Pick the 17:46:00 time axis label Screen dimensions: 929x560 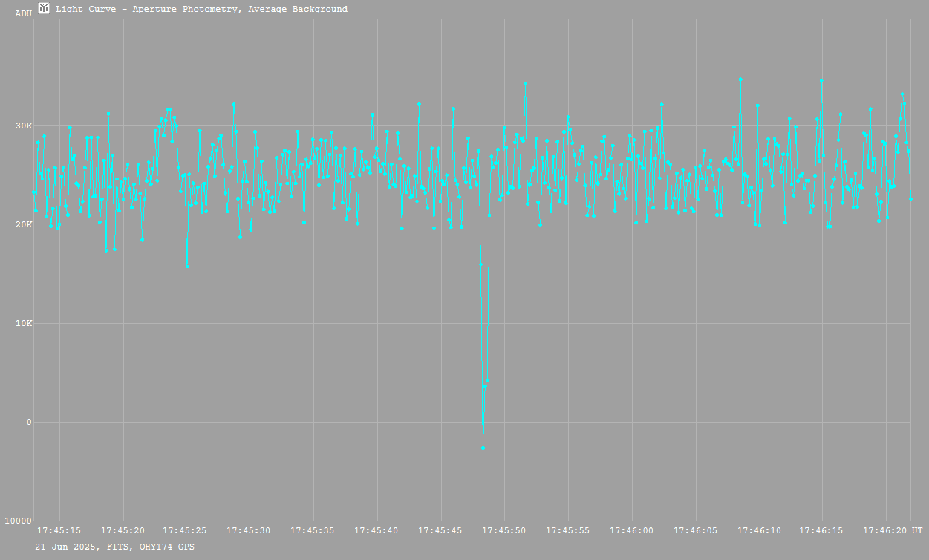(631, 530)
